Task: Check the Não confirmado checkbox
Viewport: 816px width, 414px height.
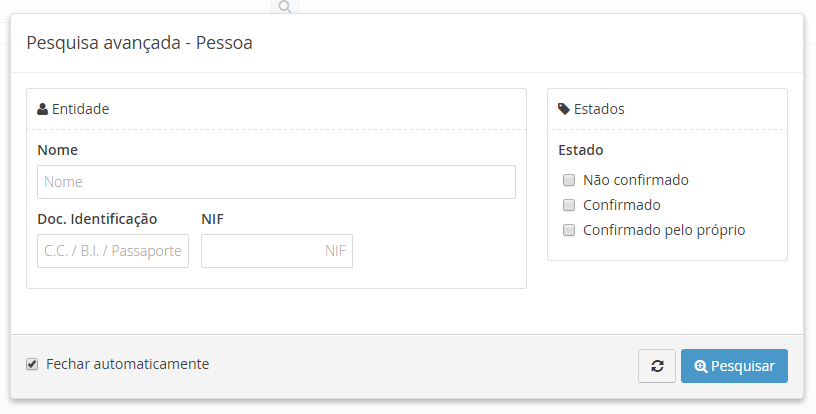Action: pyautogui.click(x=569, y=181)
